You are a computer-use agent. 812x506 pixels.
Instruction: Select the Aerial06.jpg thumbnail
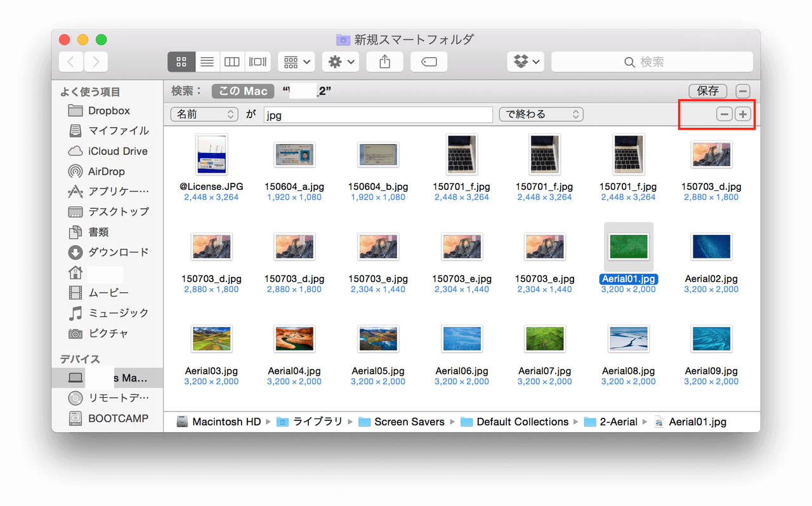point(462,338)
